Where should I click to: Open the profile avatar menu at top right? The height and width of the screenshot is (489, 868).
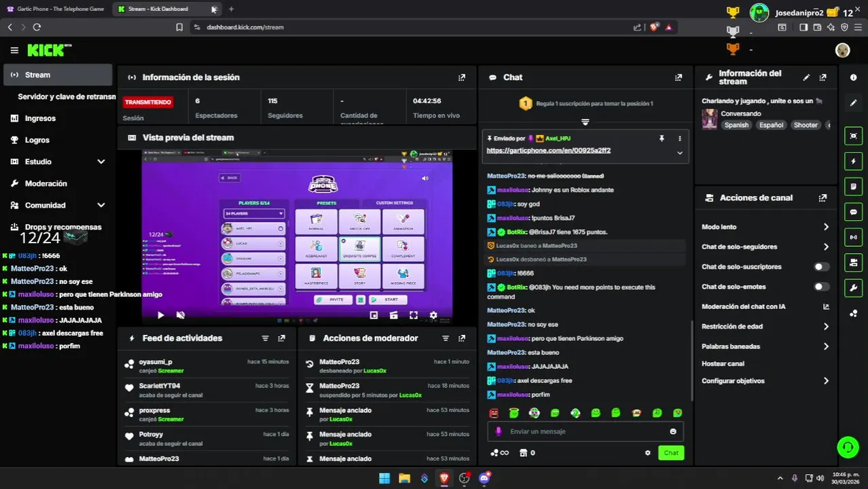pos(842,50)
